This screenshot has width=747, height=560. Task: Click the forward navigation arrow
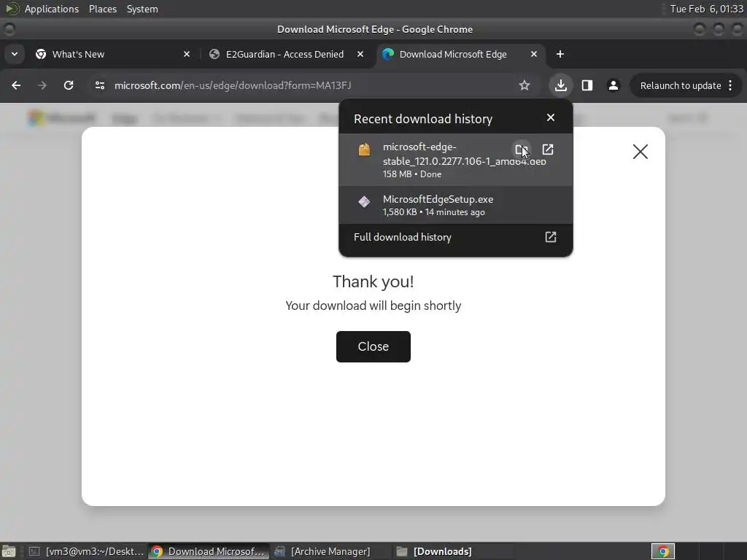click(x=42, y=85)
